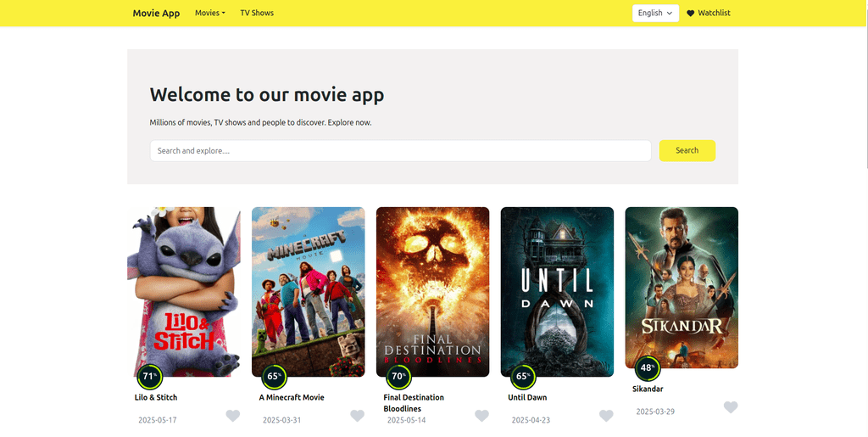Focus the Search and explore input field
Image resolution: width=868 pixels, height=437 pixels.
pos(400,151)
